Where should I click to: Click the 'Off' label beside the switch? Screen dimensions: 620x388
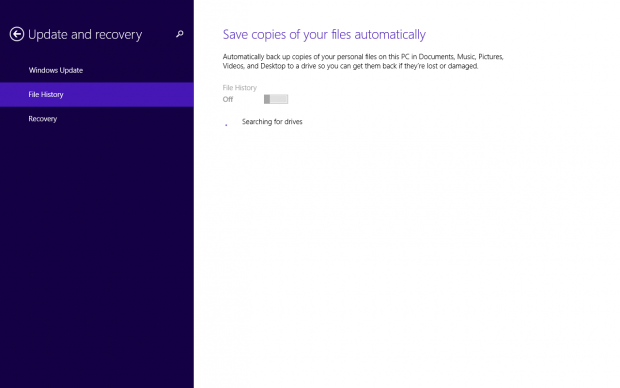tap(228, 99)
